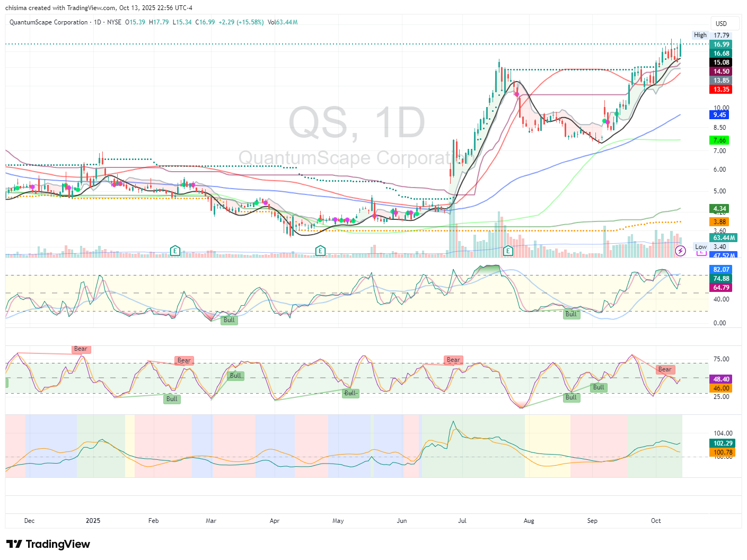747x560 pixels.
Task: Click the Feb label on the time axis
Action: pyautogui.click(x=154, y=521)
